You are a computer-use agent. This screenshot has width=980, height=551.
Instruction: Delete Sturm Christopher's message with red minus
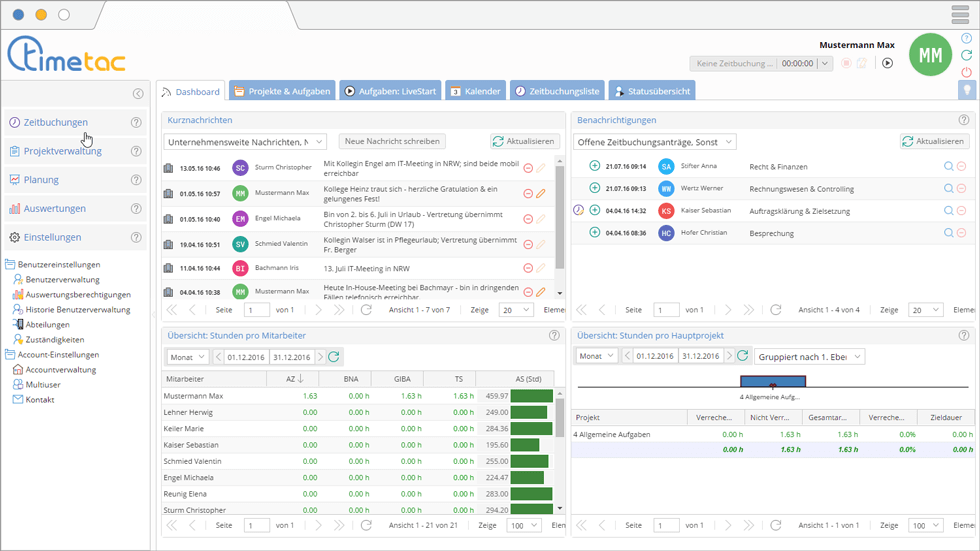click(528, 167)
